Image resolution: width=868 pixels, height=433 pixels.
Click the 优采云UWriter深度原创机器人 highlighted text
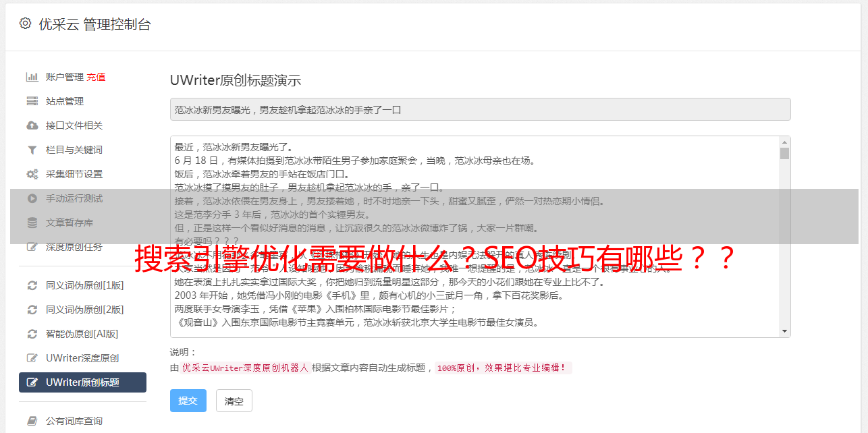pyautogui.click(x=245, y=368)
